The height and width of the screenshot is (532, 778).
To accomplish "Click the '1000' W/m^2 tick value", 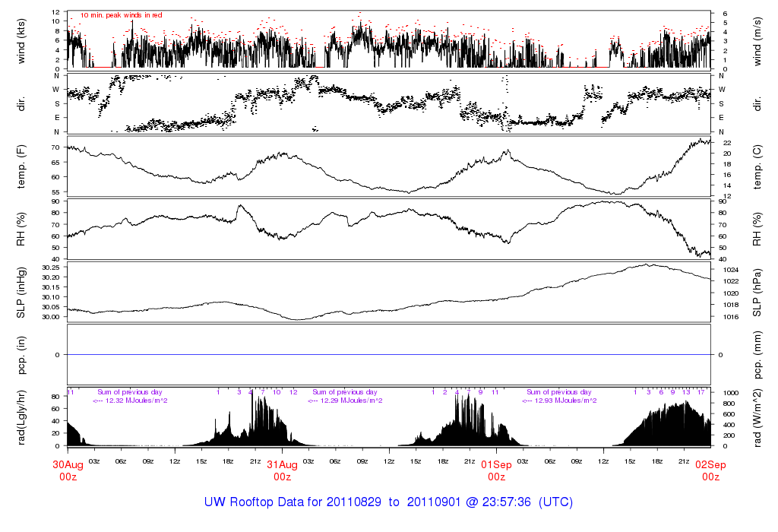I will [731, 393].
